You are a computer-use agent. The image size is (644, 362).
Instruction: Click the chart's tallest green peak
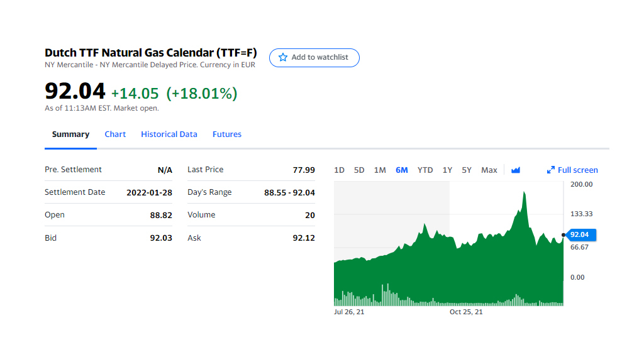coord(524,193)
